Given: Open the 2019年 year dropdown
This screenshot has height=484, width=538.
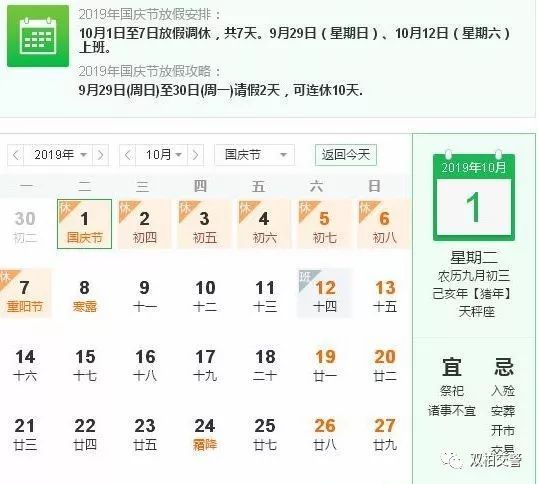Looking at the screenshot, I should [x=58, y=155].
